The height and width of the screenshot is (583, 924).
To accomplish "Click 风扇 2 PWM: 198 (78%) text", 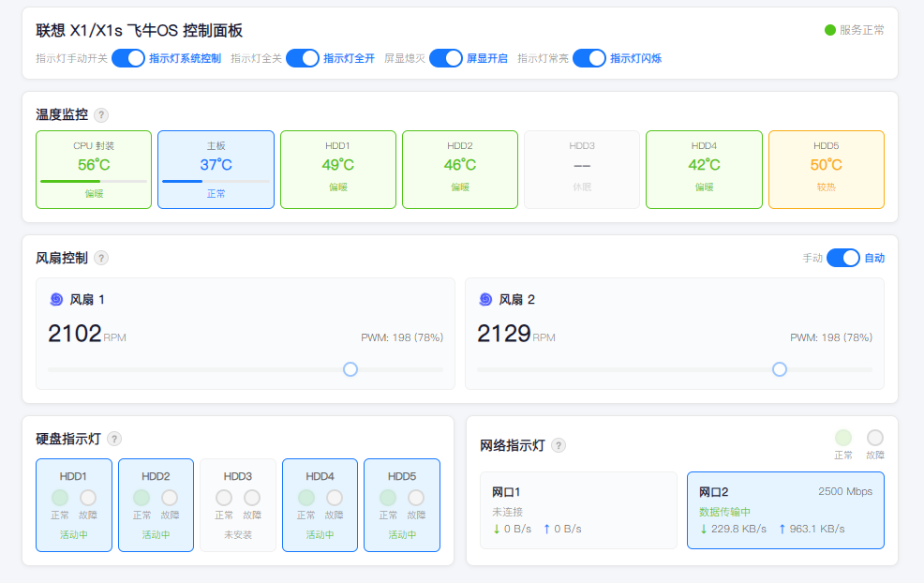I will click(831, 337).
